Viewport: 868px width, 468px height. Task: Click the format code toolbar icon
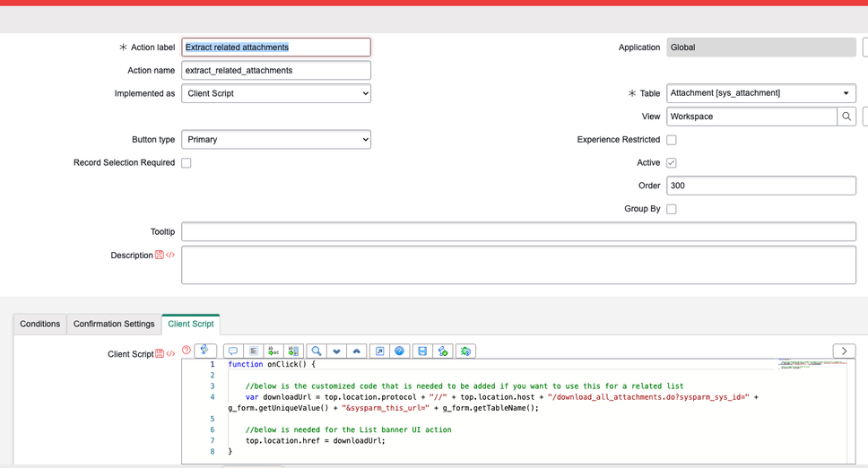click(x=254, y=351)
